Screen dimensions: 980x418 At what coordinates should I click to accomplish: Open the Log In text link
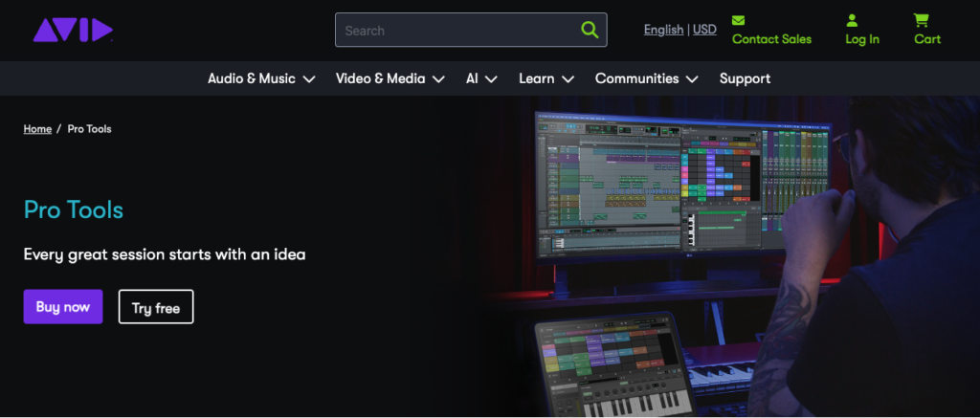tap(862, 39)
